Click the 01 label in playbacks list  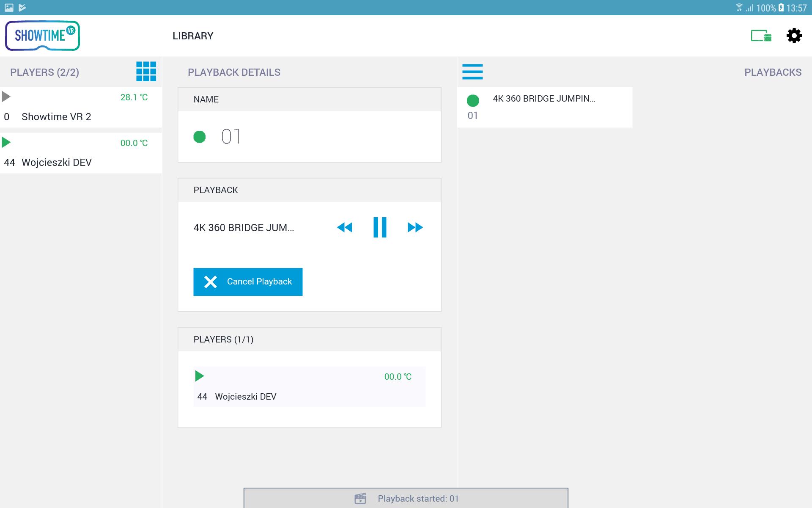[473, 116]
